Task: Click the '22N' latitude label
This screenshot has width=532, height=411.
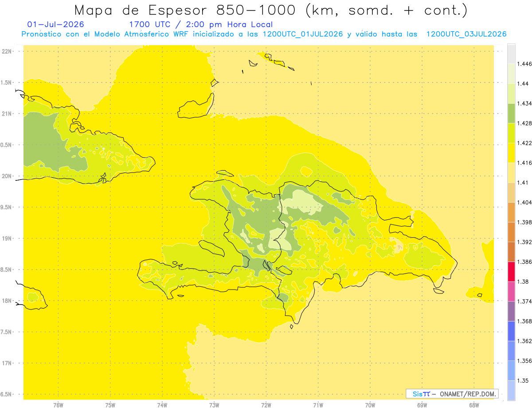Action: pyautogui.click(x=7, y=51)
